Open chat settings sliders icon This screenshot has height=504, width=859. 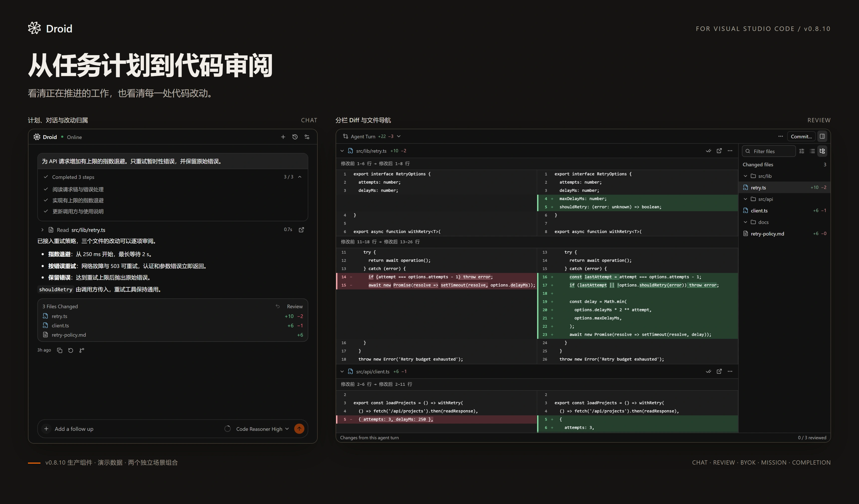click(307, 137)
